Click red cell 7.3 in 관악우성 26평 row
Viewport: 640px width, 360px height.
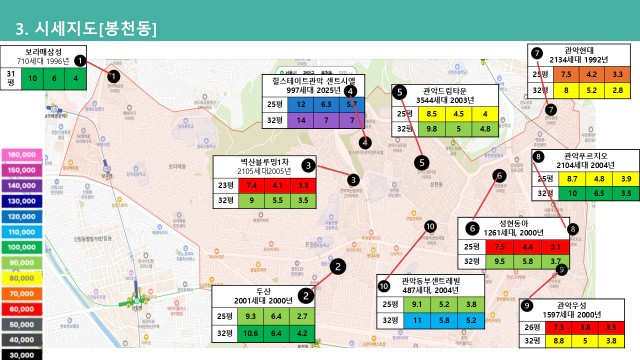click(x=558, y=328)
